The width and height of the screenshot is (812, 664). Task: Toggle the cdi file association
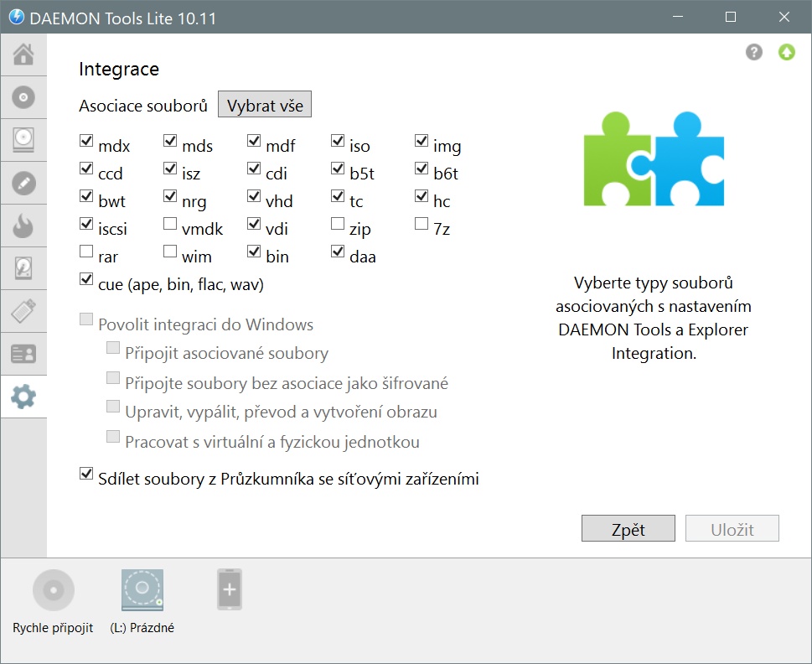tap(254, 168)
